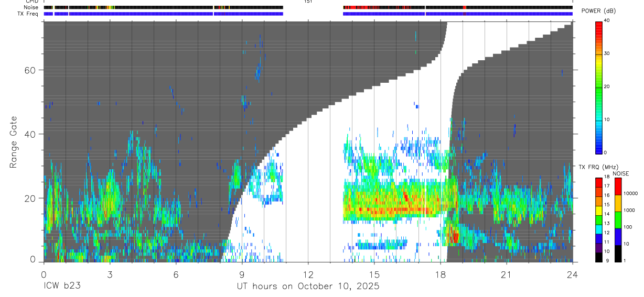The height and width of the screenshot is (297, 644).
Task: Click the 'ICW b23' radar label
Action: [x=61, y=287]
